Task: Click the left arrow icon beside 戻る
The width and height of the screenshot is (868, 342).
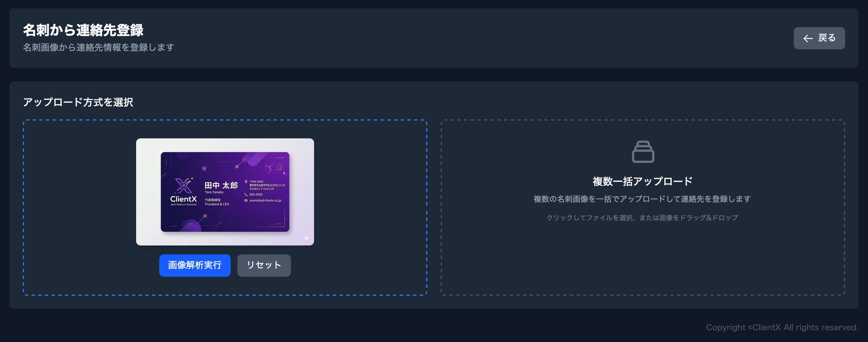Action: click(x=808, y=38)
